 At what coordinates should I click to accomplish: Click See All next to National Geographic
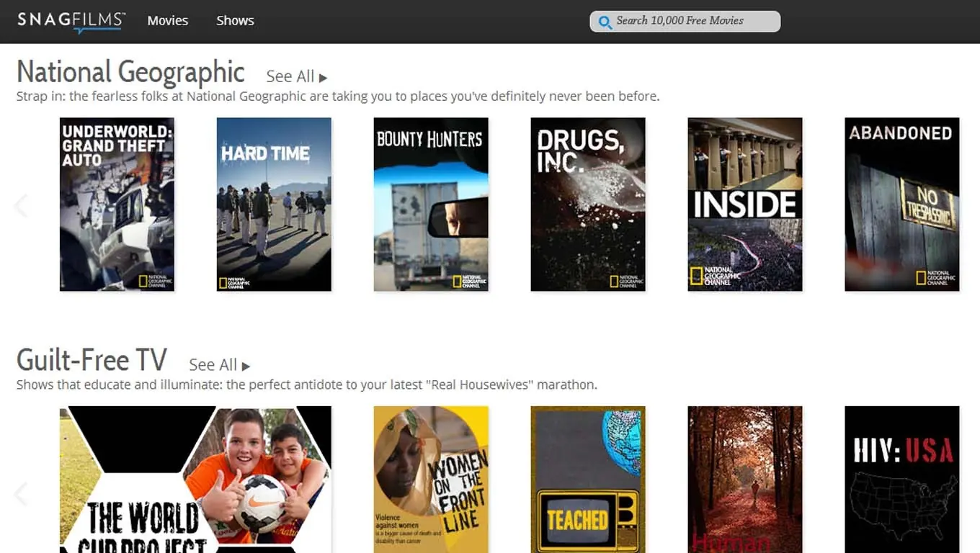pos(297,76)
